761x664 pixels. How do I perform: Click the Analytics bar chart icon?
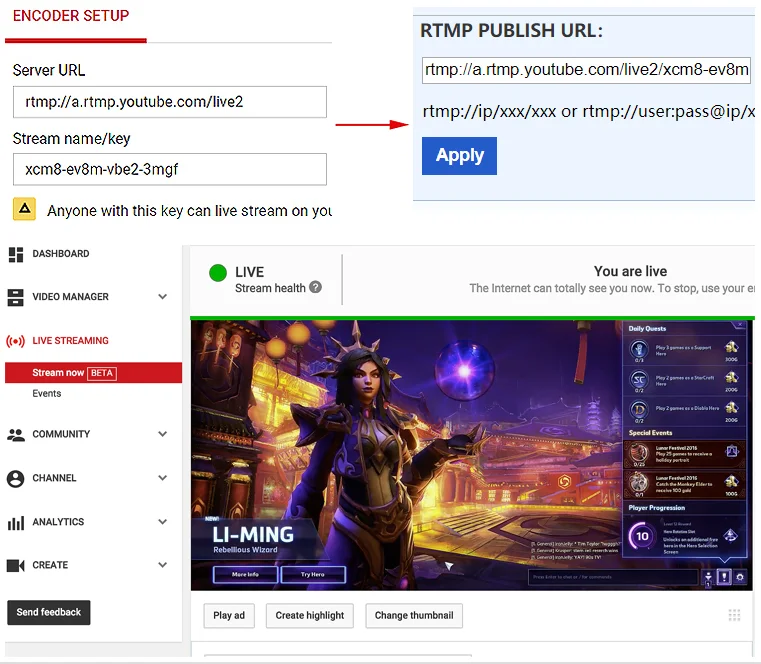point(16,523)
